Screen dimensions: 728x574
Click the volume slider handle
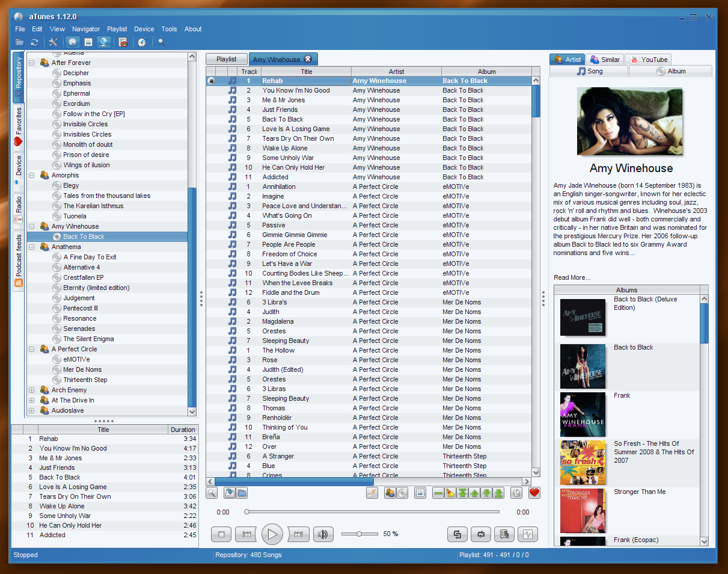tap(359, 534)
